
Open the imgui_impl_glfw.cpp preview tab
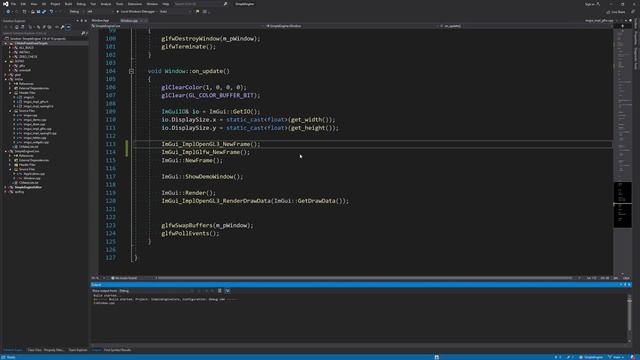[x=599, y=20]
